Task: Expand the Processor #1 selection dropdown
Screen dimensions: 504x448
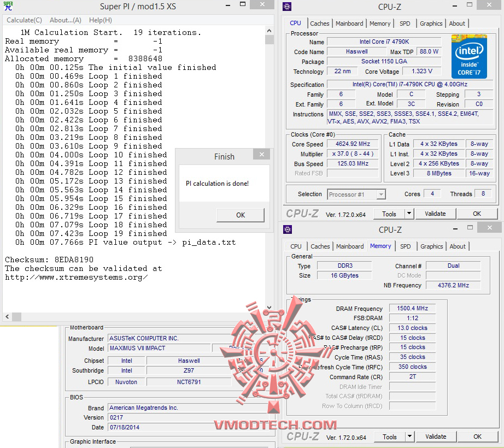Action: point(381,194)
